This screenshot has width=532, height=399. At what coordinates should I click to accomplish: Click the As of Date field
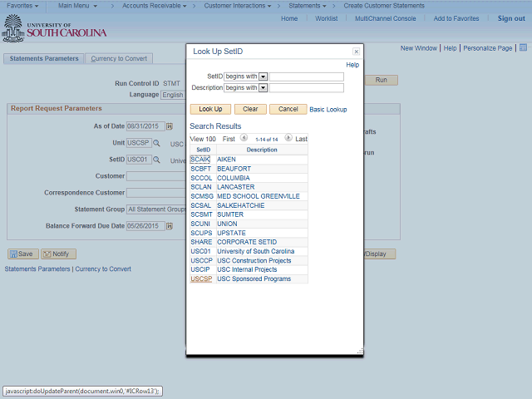click(145, 126)
